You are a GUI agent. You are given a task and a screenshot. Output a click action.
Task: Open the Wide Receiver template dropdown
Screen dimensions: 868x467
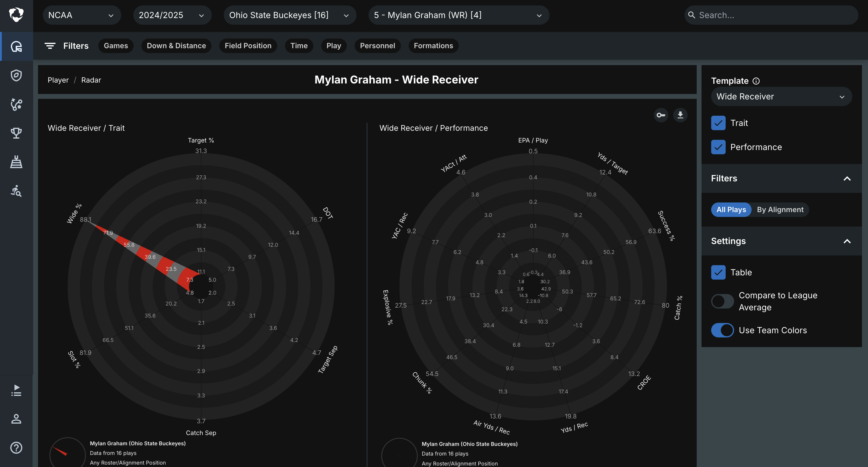pyautogui.click(x=781, y=97)
